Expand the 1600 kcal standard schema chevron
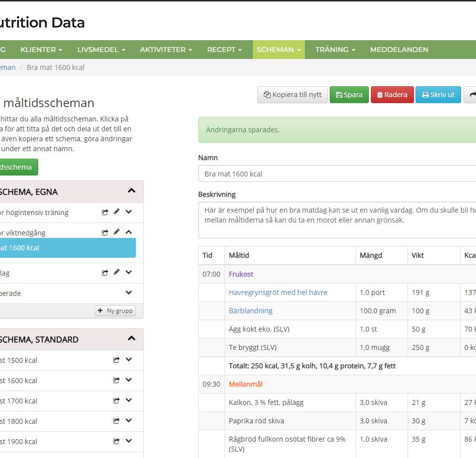 tap(129, 381)
